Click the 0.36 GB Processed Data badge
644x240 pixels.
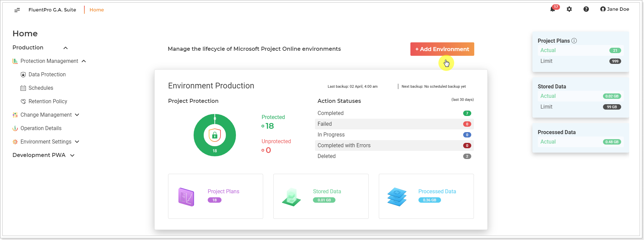point(430,200)
